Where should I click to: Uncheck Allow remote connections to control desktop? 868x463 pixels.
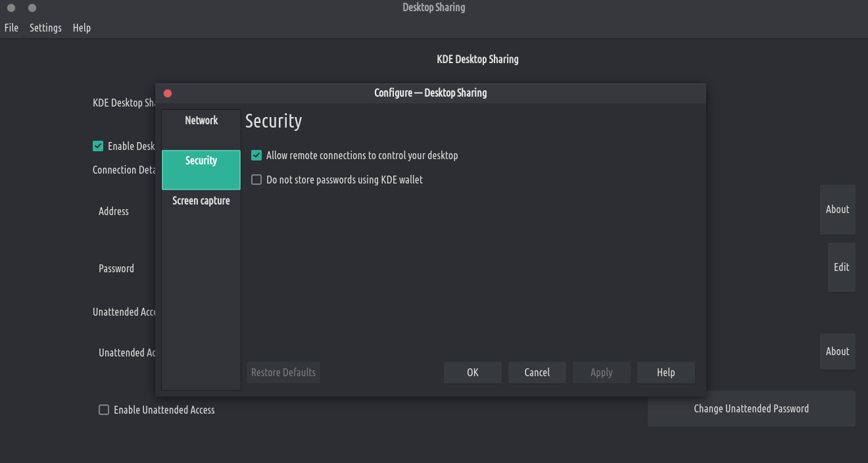[257, 156]
